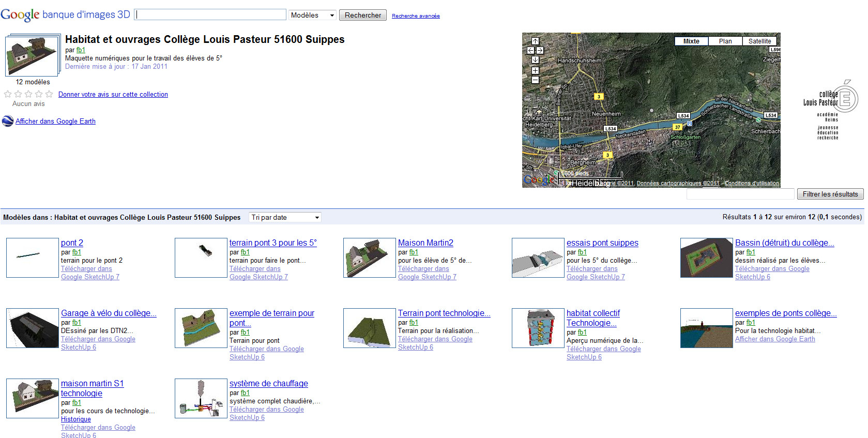The image size is (868, 438).
Task: Open the habitat collectif thumbnail
Action: pyautogui.click(x=538, y=328)
